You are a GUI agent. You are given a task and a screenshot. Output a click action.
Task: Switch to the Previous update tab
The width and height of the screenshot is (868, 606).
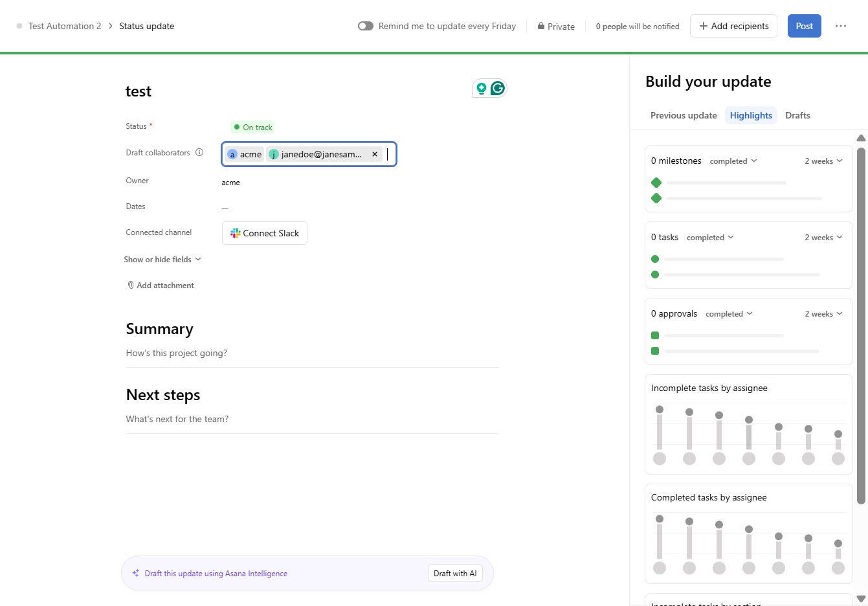[684, 115]
